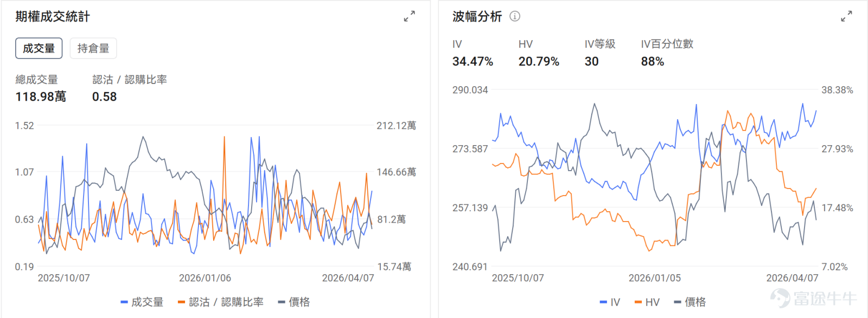Expand the 波幅分析 chart fullscreen
This screenshot has height=318, width=868.
846,16
